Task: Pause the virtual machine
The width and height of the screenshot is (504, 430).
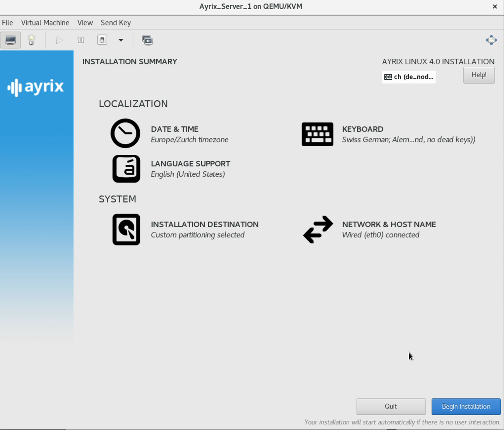Action: (81, 40)
